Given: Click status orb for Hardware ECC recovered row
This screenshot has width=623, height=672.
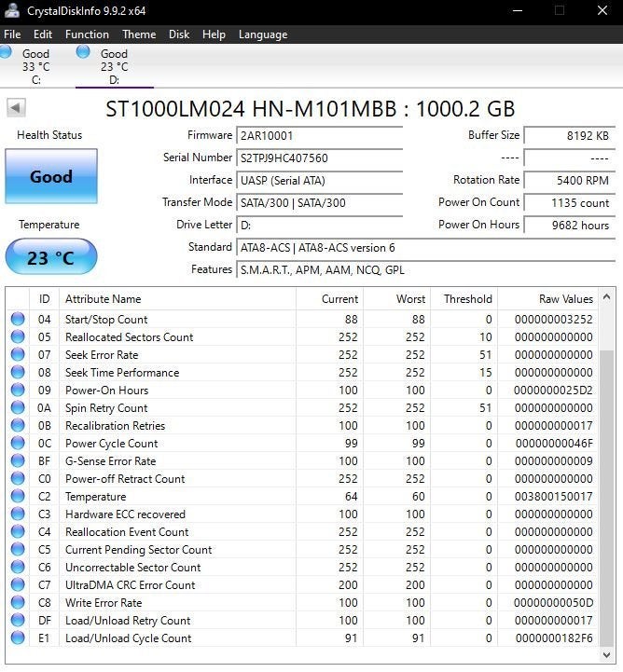Looking at the screenshot, I should pyautogui.click(x=18, y=514).
